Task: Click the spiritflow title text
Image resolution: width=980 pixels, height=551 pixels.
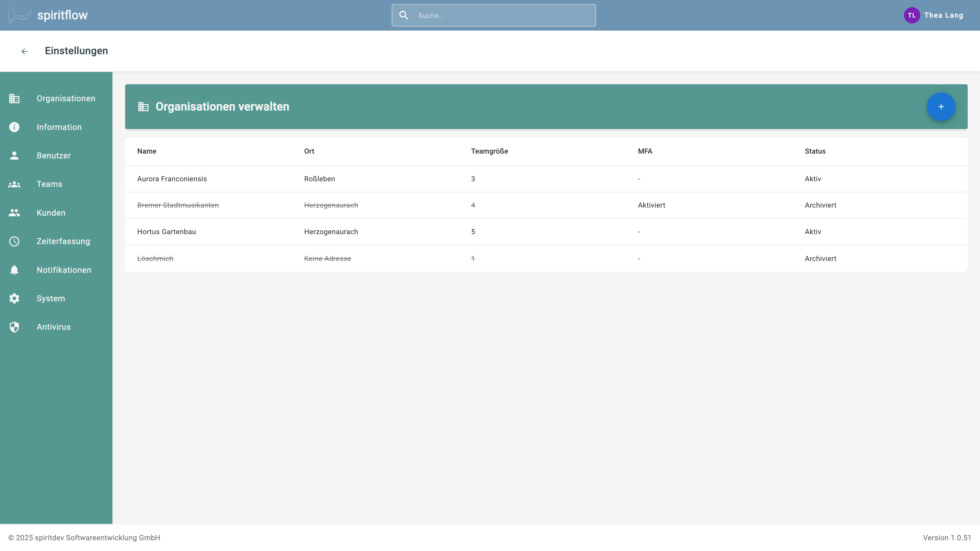Action: [62, 15]
